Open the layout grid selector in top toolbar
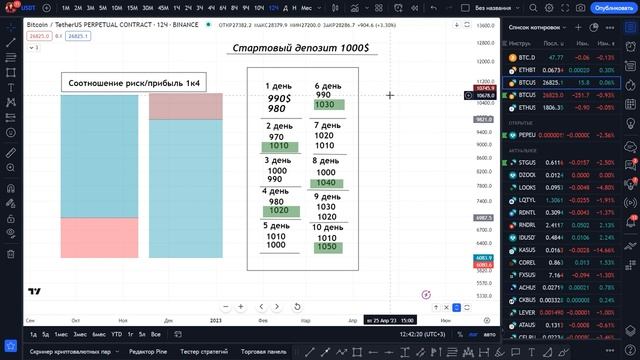Screen dimensions: 640x360 [x=379, y=8]
